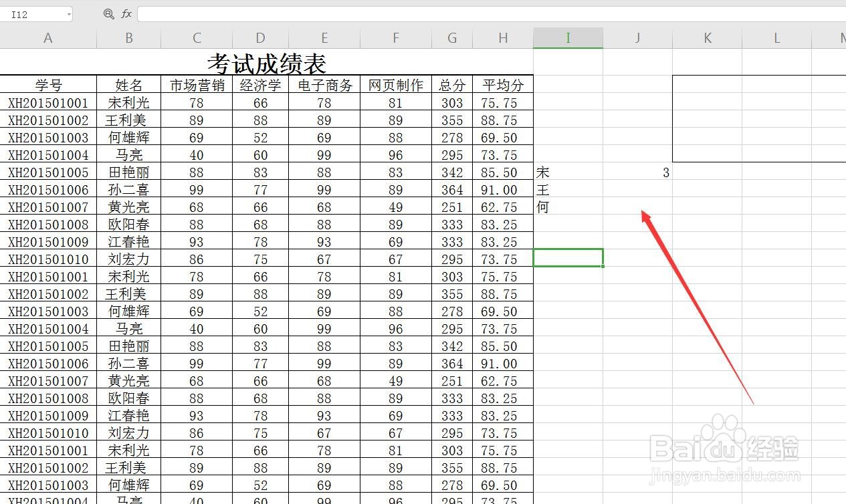Select the 姓名 column header cell

click(128, 85)
